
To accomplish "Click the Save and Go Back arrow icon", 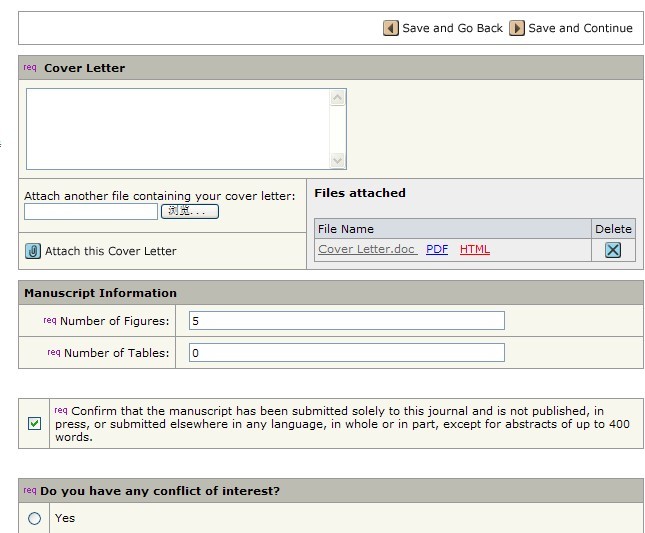I will [391, 28].
